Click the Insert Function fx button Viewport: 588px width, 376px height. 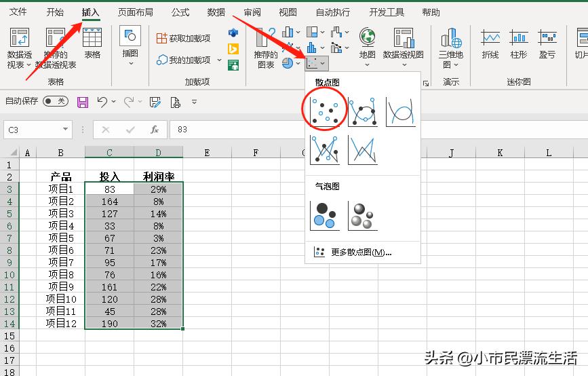click(x=155, y=130)
